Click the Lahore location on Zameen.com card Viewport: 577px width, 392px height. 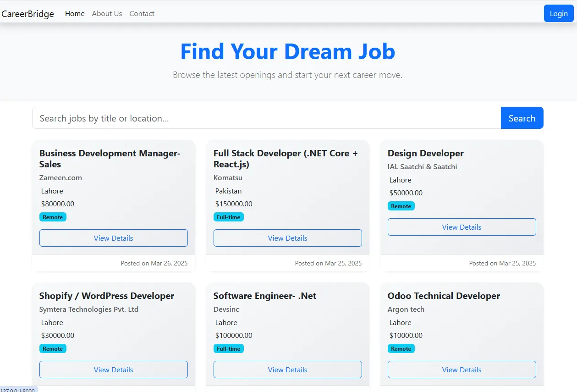52,191
